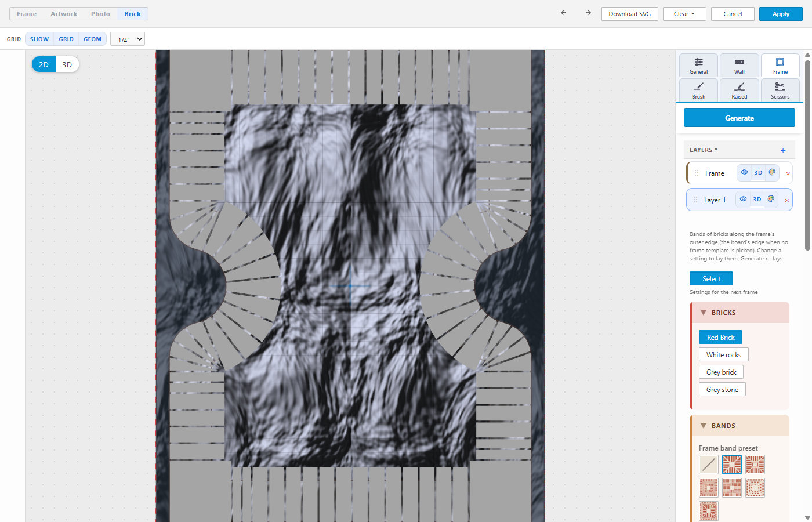Toggle visibility of Layer 1
The image size is (812, 522).
(x=743, y=199)
